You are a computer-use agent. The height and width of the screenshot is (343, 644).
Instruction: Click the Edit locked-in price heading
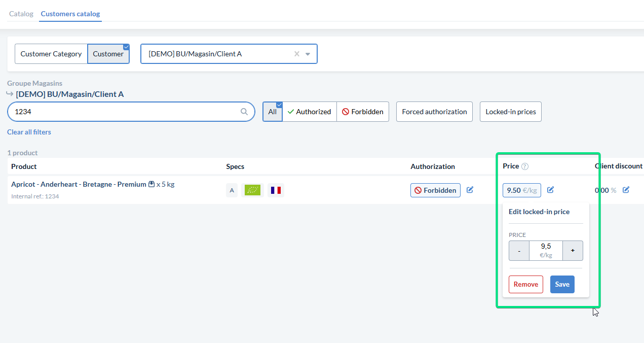coord(539,212)
